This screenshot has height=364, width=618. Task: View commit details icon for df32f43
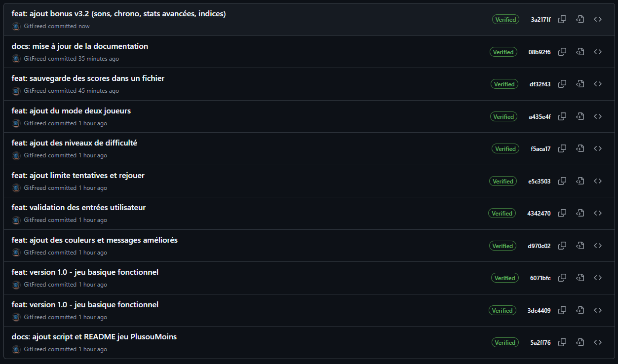580,84
